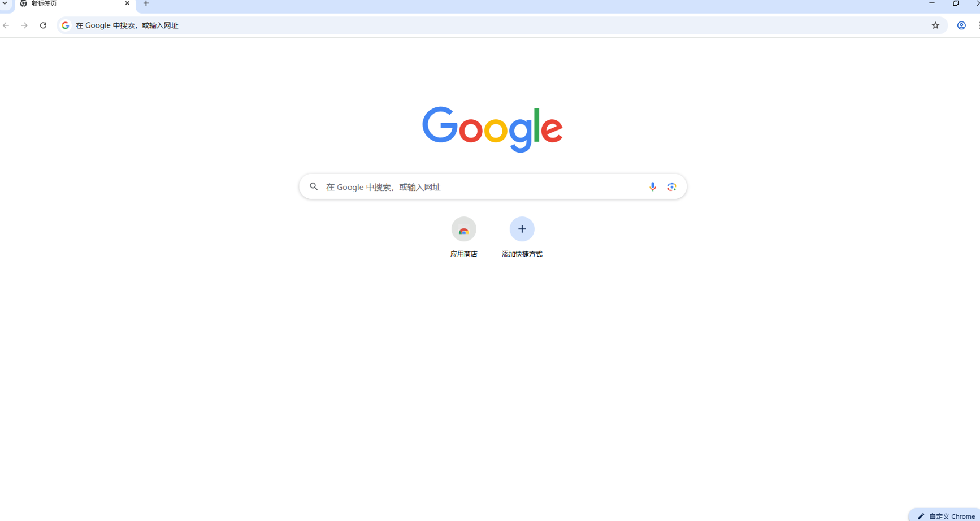980x521 pixels.
Task: Click the Google icon in address bar
Action: (66, 25)
